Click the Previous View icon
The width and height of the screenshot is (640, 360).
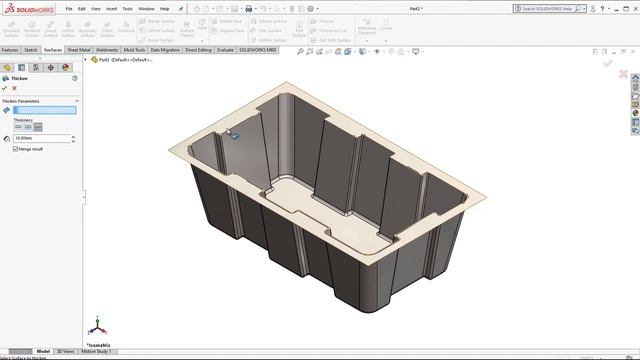point(319,51)
